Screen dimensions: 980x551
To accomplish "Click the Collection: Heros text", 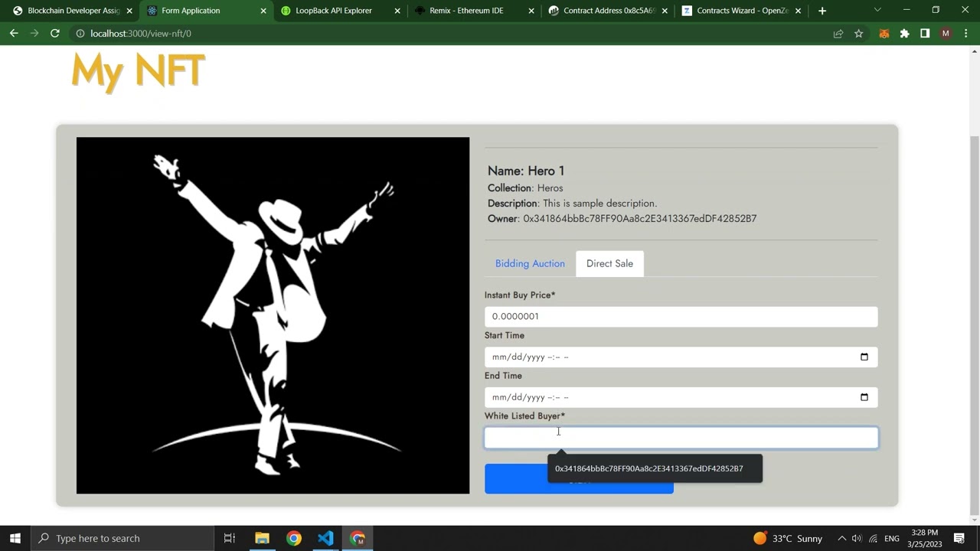I will click(x=525, y=187).
